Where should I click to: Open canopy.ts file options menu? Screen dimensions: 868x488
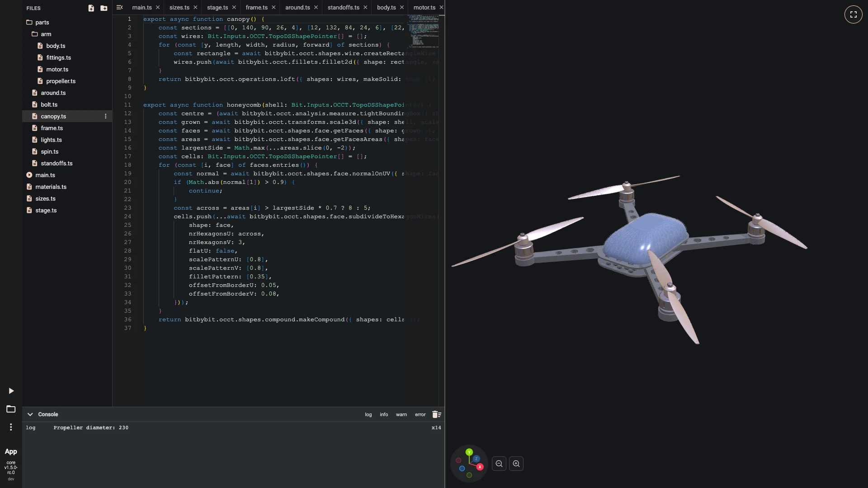pyautogui.click(x=106, y=116)
